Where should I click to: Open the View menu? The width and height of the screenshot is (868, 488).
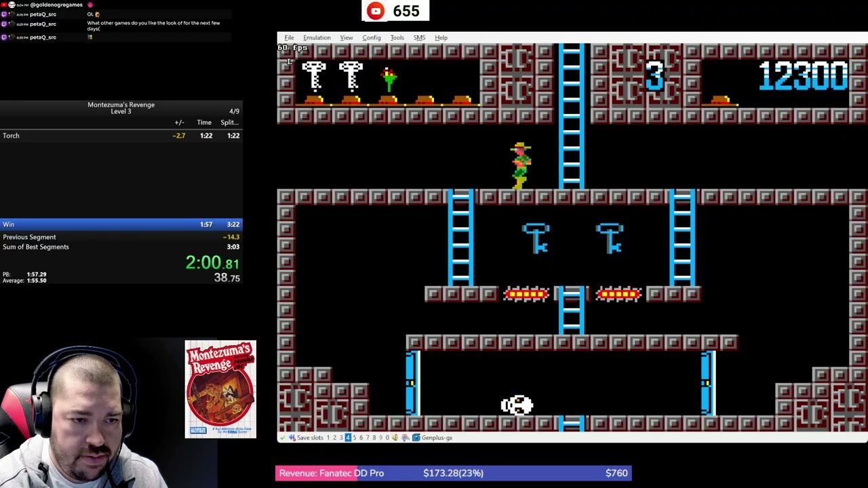pyautogui.click(x=346, y=38)
